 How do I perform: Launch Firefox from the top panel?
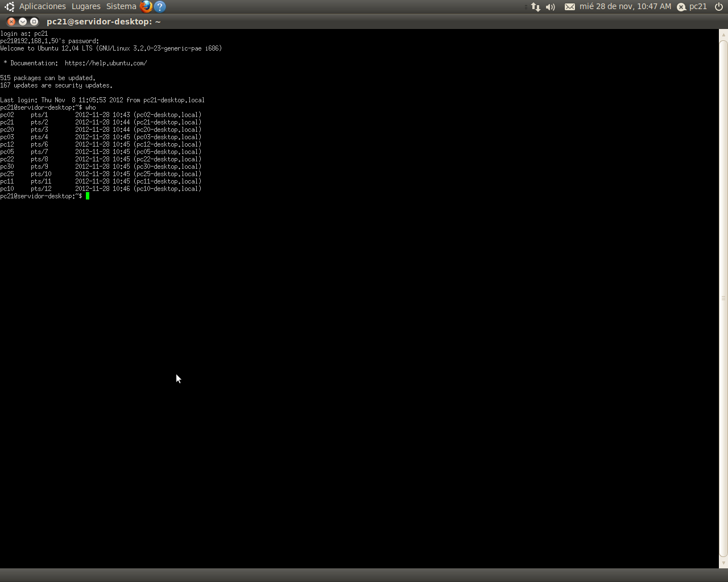tap(147, 6)
